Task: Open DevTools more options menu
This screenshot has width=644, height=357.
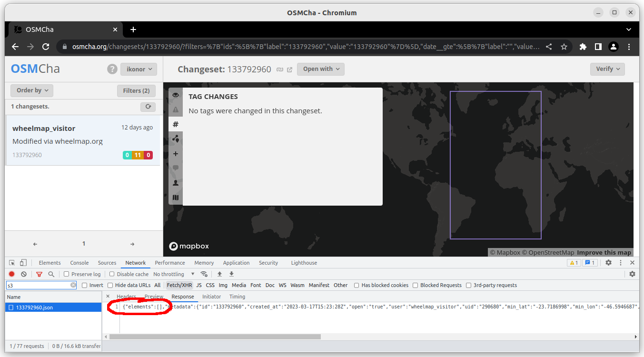Action: click(620, 263)
